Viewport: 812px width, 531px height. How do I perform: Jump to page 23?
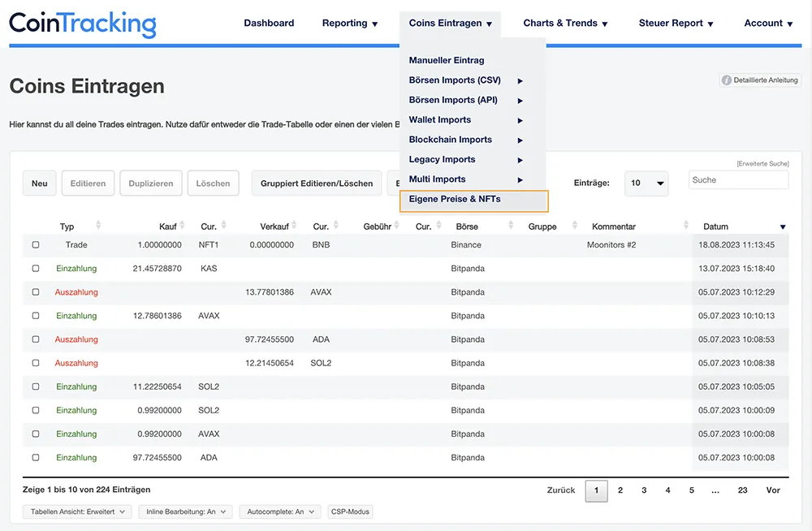[743, 490]
